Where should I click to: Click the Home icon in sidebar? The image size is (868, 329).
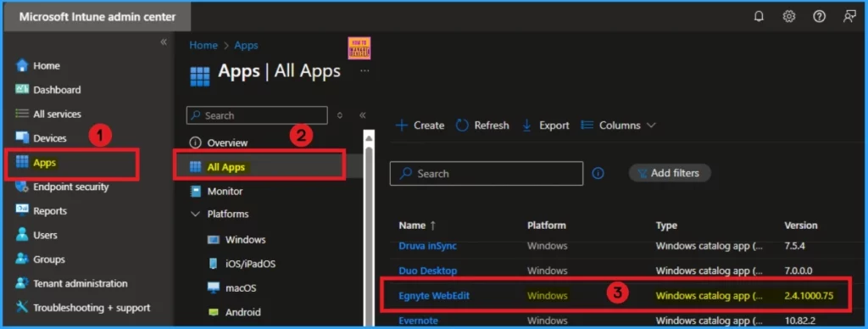coord(22,65)
